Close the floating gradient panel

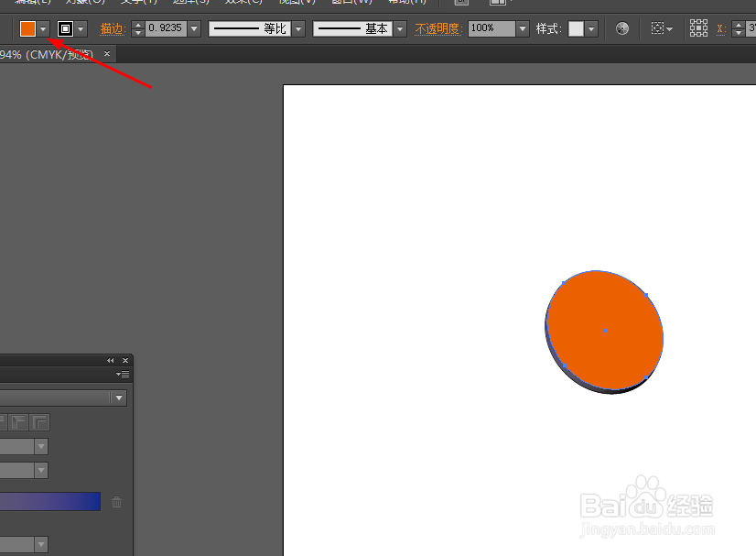(125, 361)
